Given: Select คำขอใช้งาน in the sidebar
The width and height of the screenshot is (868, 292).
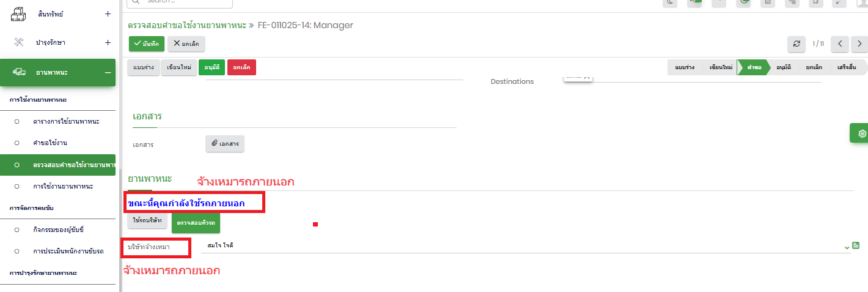Looking at the screenshot, I should [x=50, y=143].
